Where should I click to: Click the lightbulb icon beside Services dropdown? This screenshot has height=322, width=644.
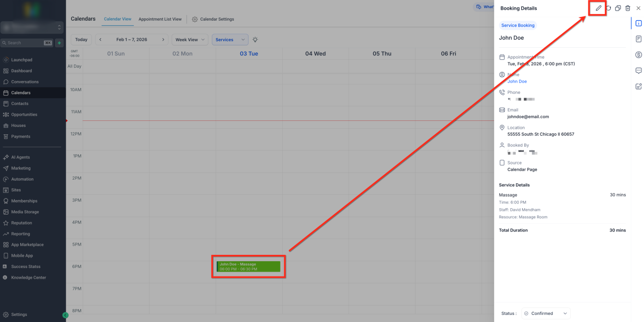(255, 39)
